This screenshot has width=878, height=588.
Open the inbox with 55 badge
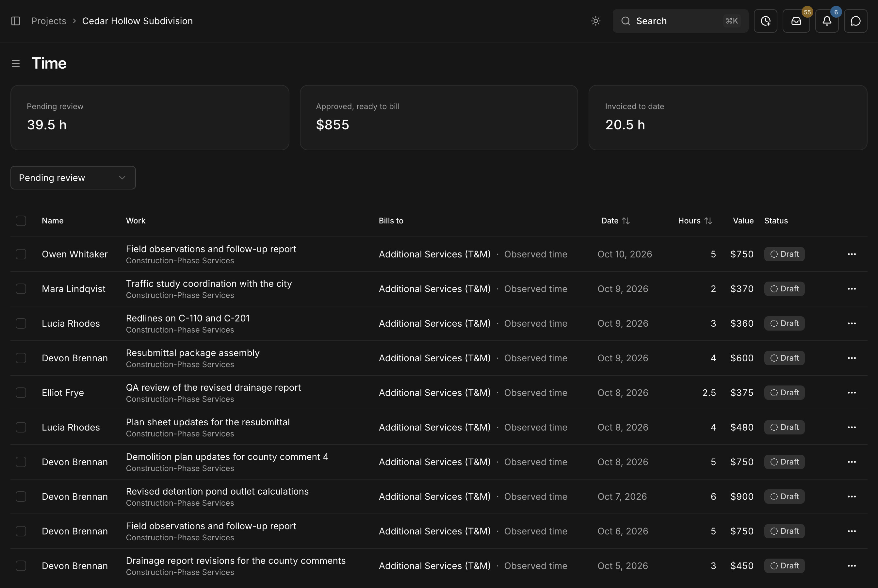coord(796,21)
